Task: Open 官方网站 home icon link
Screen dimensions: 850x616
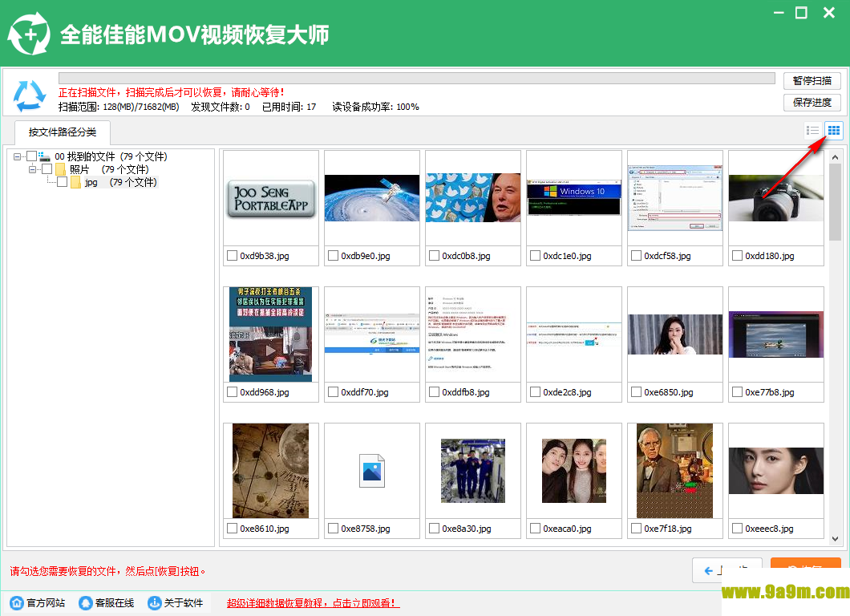Action: click(17, 602)
